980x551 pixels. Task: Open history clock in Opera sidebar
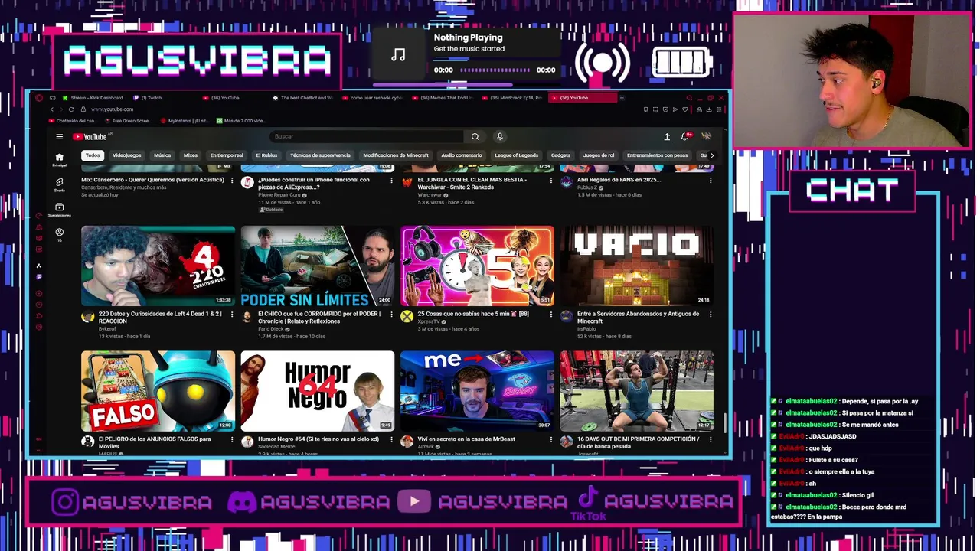click(39, 305)
